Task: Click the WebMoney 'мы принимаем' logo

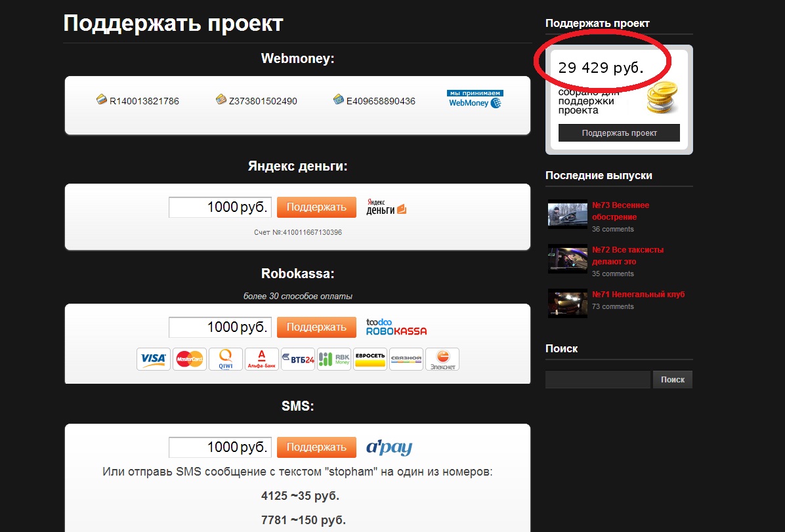Action: point(475,99)
